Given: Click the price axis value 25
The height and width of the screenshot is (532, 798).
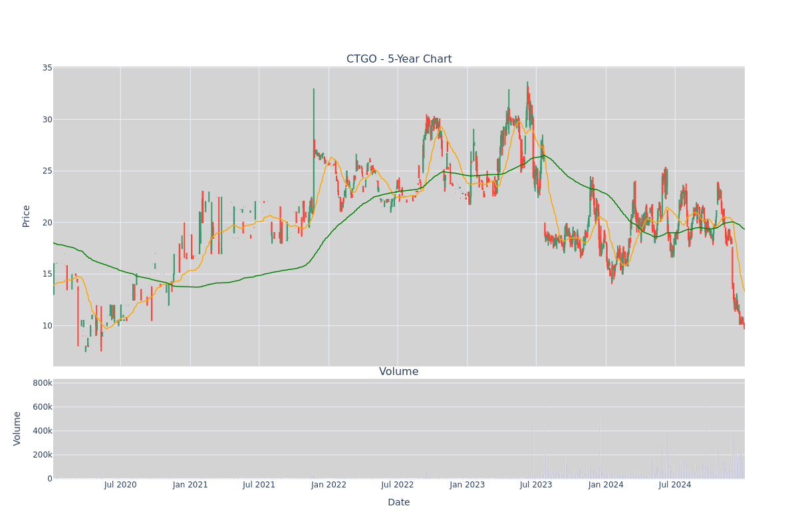Looking at the screenshot, I should coord(47,171).
